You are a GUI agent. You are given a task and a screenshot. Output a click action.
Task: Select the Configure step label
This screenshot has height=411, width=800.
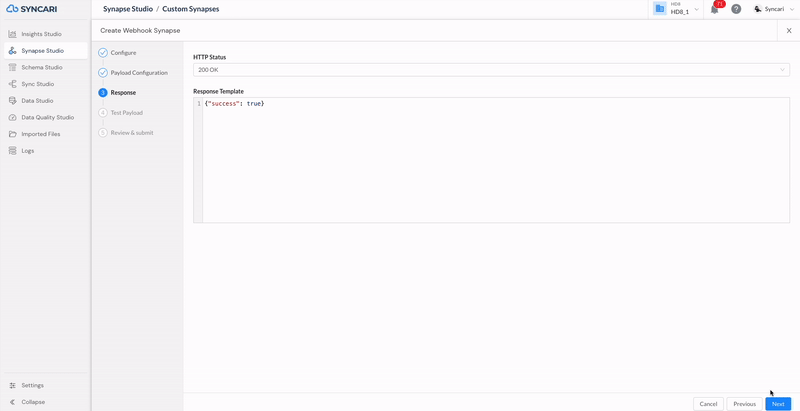point(123,53)
